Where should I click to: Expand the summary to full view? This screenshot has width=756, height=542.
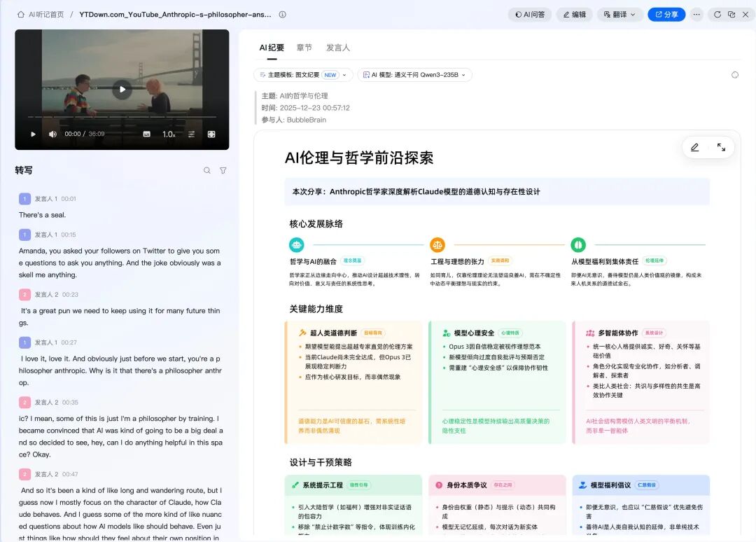point(721,147)
